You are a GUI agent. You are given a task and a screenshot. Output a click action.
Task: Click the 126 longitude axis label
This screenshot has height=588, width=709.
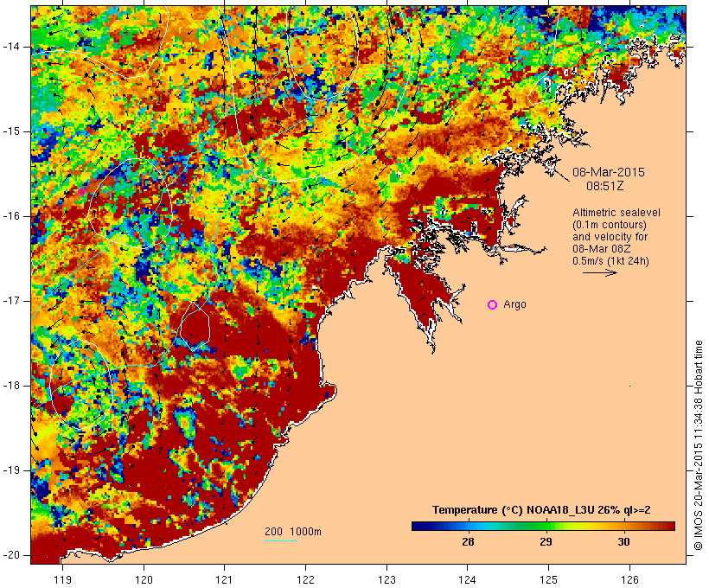click(629, 579)
